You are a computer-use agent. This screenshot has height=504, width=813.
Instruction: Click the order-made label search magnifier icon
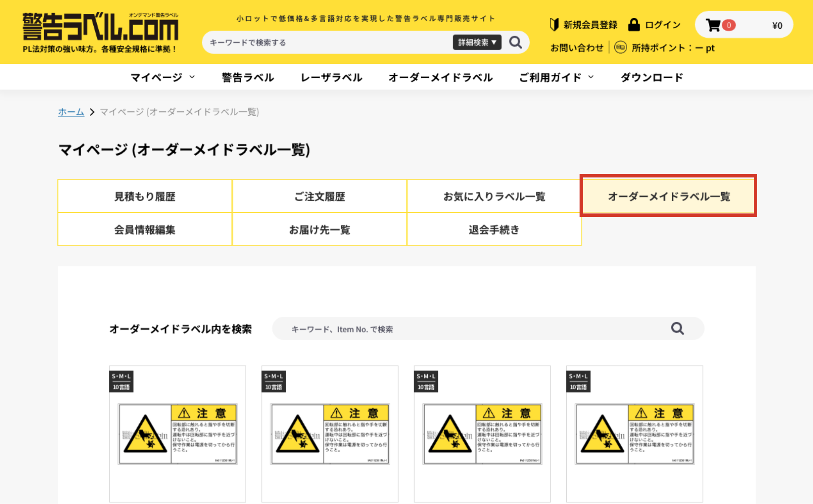[x=677, y=329]
